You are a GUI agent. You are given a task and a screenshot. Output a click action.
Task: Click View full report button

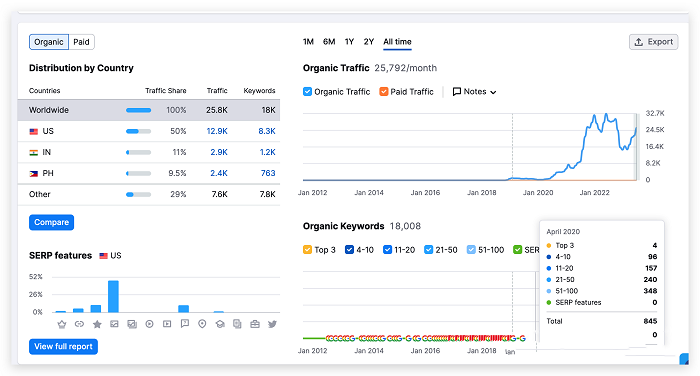coord(63,347)
